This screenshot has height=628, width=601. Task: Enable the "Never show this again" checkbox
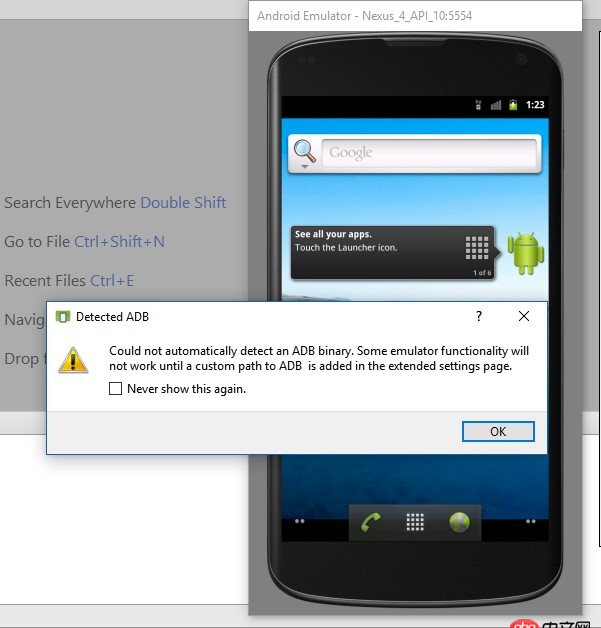(x=116, y=389)
